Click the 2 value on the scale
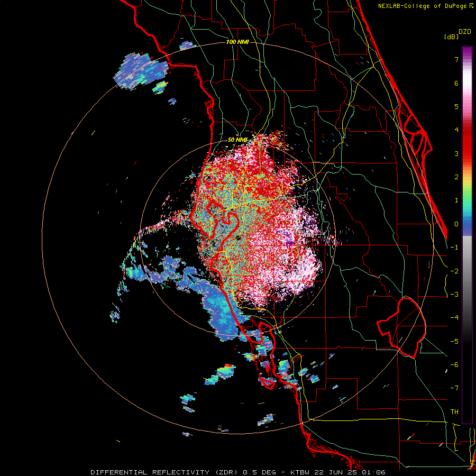Image resolution: width=476 pixels, height=476 pixels. click(456, 177)
